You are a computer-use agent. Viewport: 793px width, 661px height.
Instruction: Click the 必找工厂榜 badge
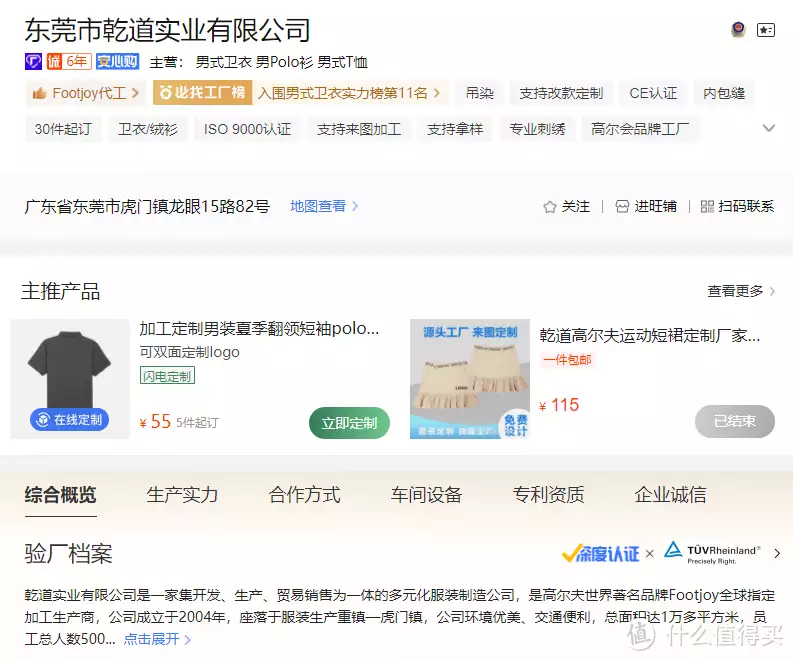point(202,93)
